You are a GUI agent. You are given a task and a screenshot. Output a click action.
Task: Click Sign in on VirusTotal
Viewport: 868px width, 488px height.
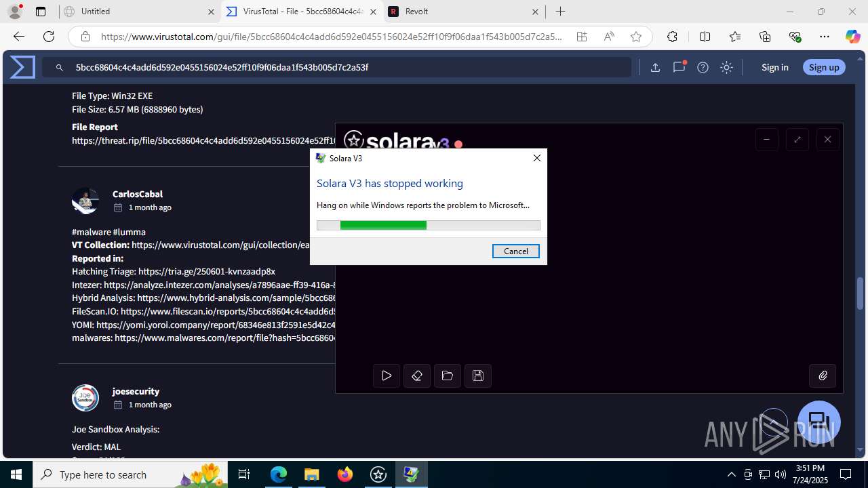775,67
